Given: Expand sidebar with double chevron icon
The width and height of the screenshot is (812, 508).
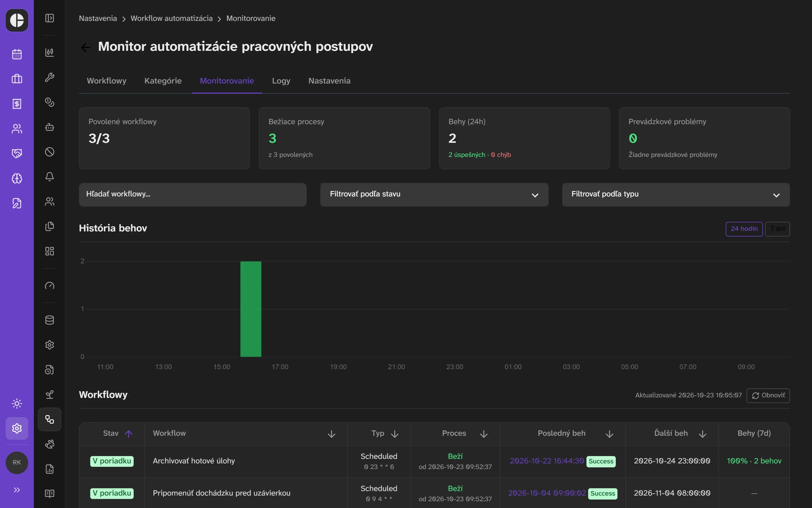Looking at the screenshot, I should click(x=17, y=490).
